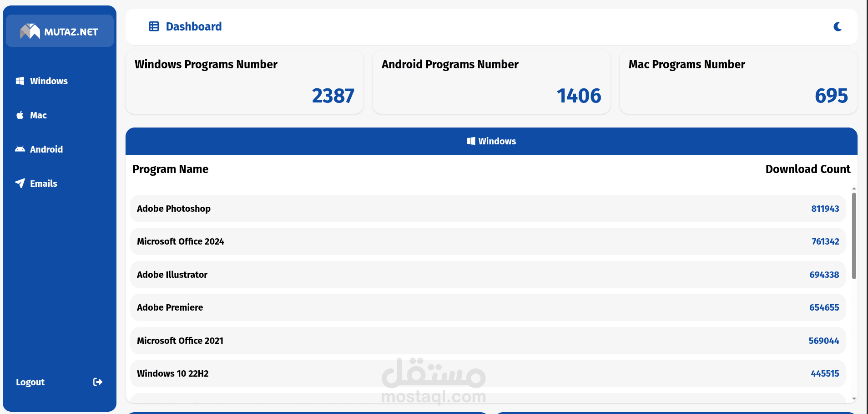Viewport: 868px width, 414px height.
Task: Click the Windows icon in the sidebar
Action: pos(20,81)
